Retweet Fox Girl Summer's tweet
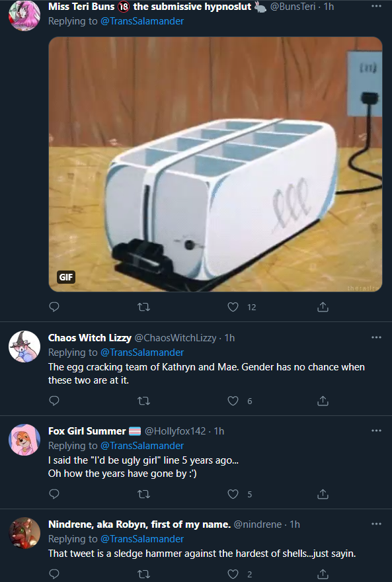 click(143, 494)
